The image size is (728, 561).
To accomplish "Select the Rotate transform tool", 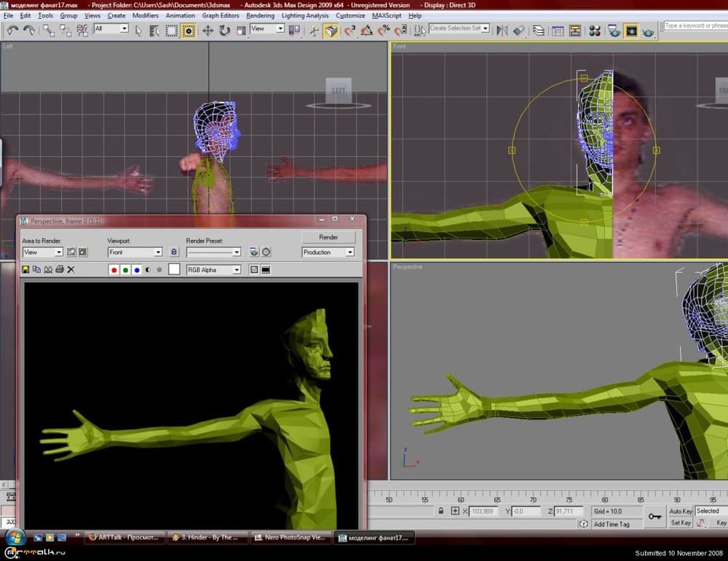I will coord(224,30).
